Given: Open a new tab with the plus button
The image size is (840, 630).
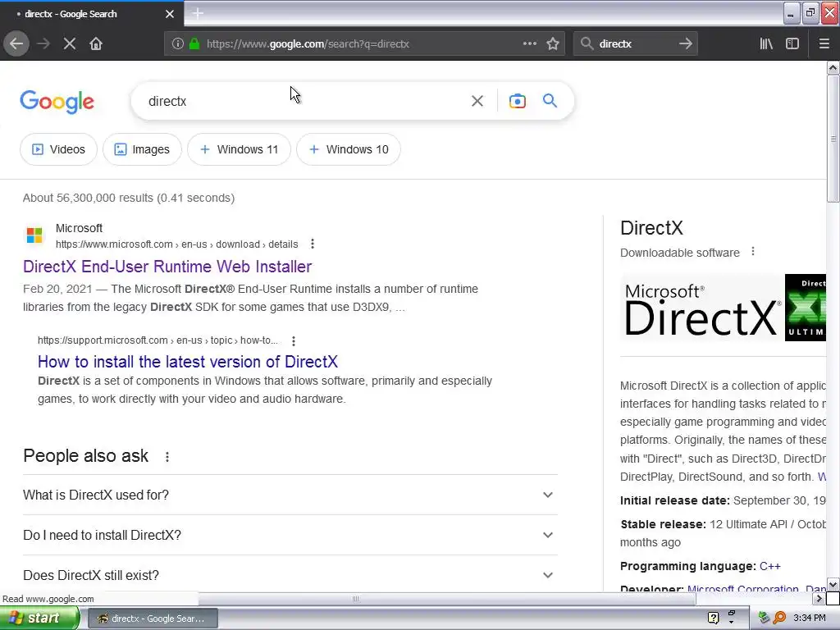Looking at the screenshot, I should pyautogui.click(x=198, y=13).
